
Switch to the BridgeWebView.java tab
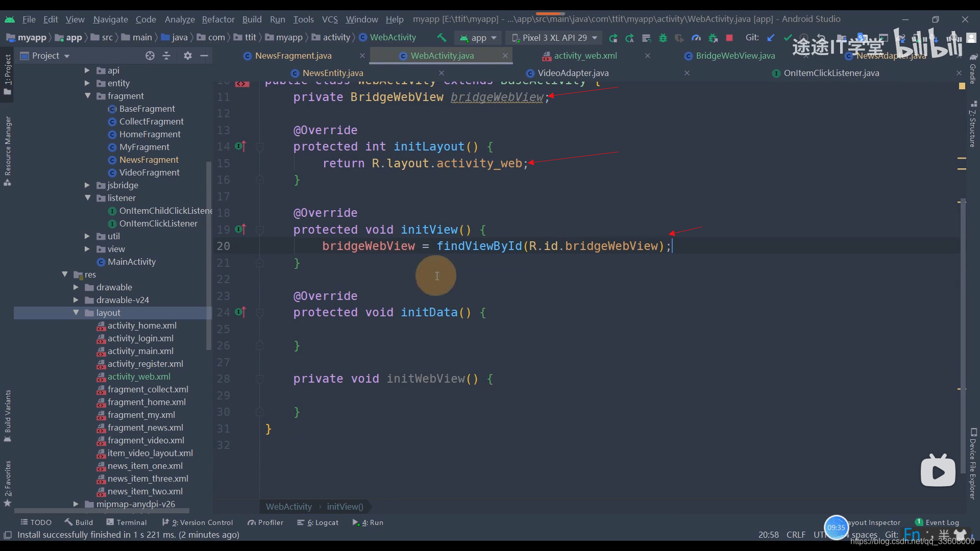735,56
